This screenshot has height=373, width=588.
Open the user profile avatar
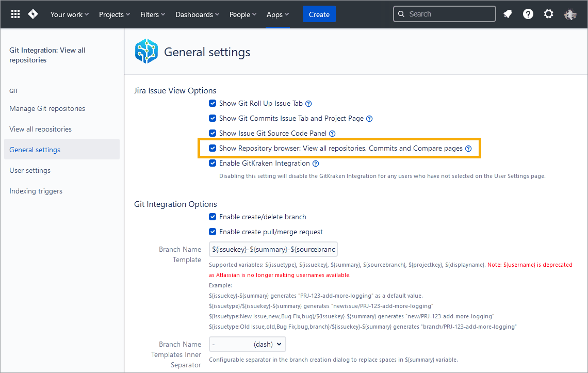[x=570, y=14]
